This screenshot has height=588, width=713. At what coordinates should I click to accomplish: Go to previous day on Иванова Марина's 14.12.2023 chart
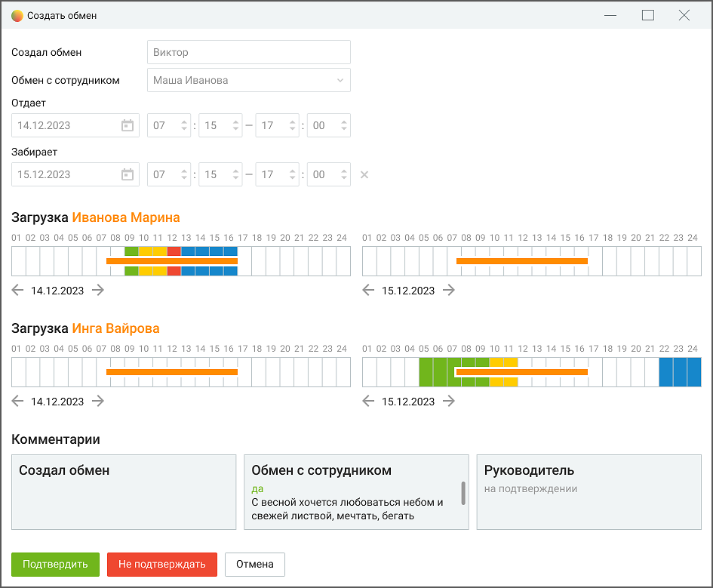(x=17, y=290)
